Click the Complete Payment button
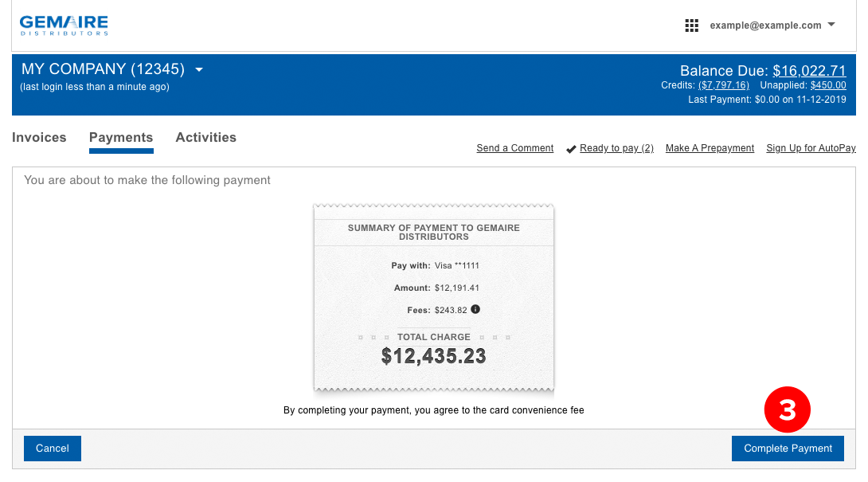This screenshot has height=482, width=868. pyautogui.click(x=788, y=449)
